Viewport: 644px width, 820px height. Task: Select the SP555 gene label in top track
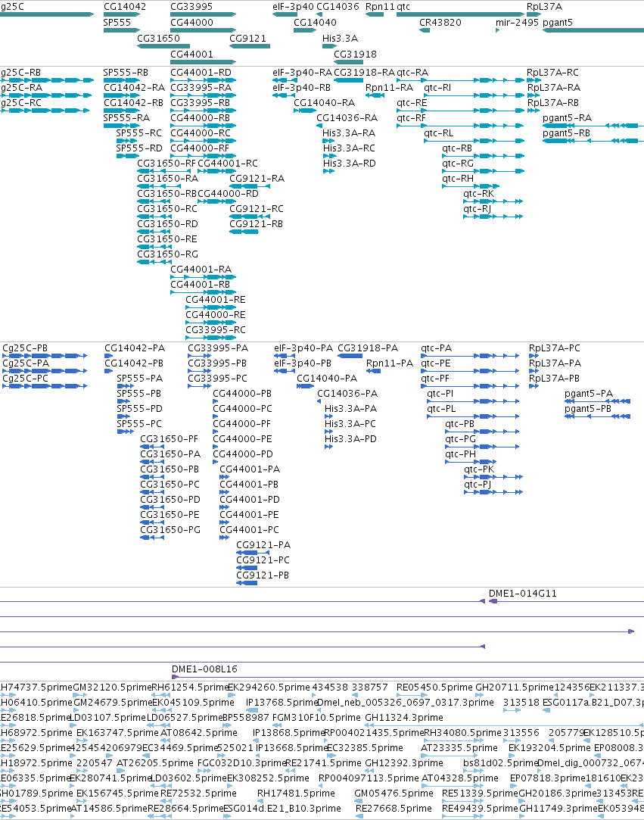tap(117, 23)
